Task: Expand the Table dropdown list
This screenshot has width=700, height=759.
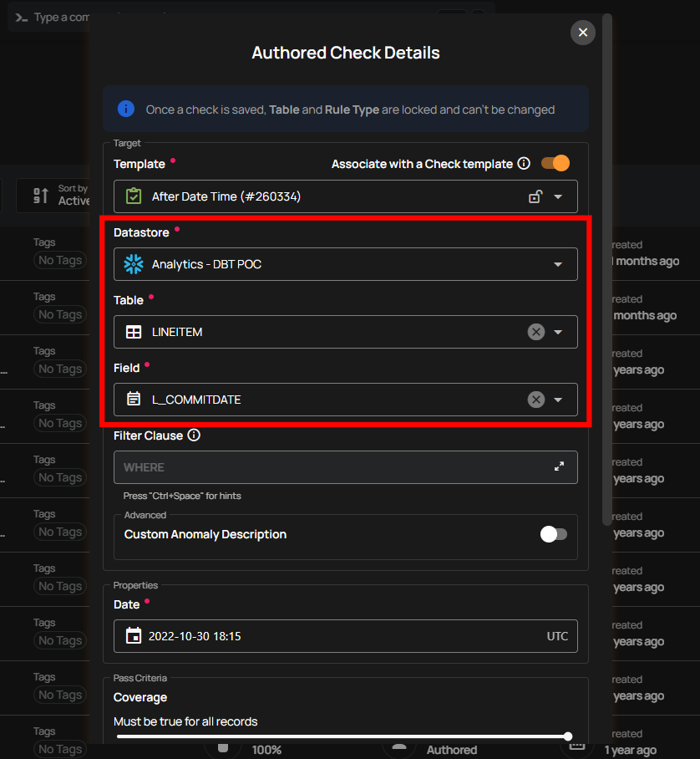Action: (559, 332)
